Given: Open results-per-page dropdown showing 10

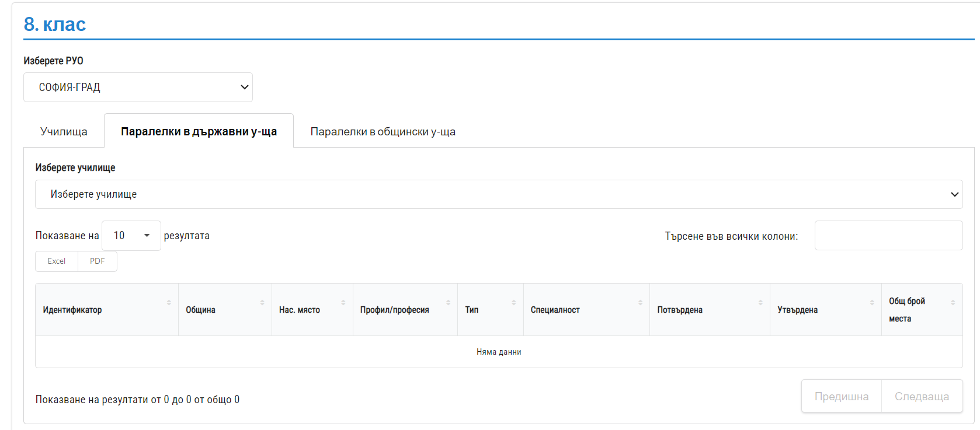Looking at the screenshot, I should pyautogui.click(x=131, y=236).
